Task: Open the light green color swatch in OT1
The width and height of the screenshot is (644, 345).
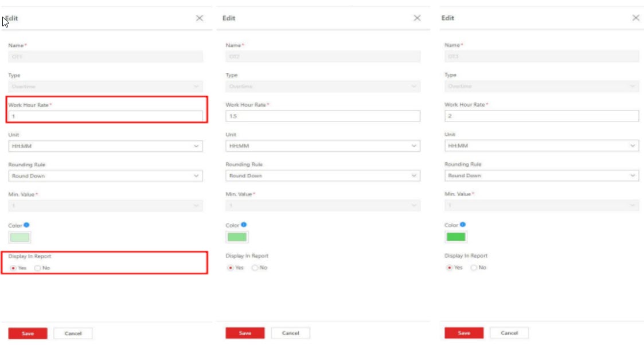Action: 20,237
